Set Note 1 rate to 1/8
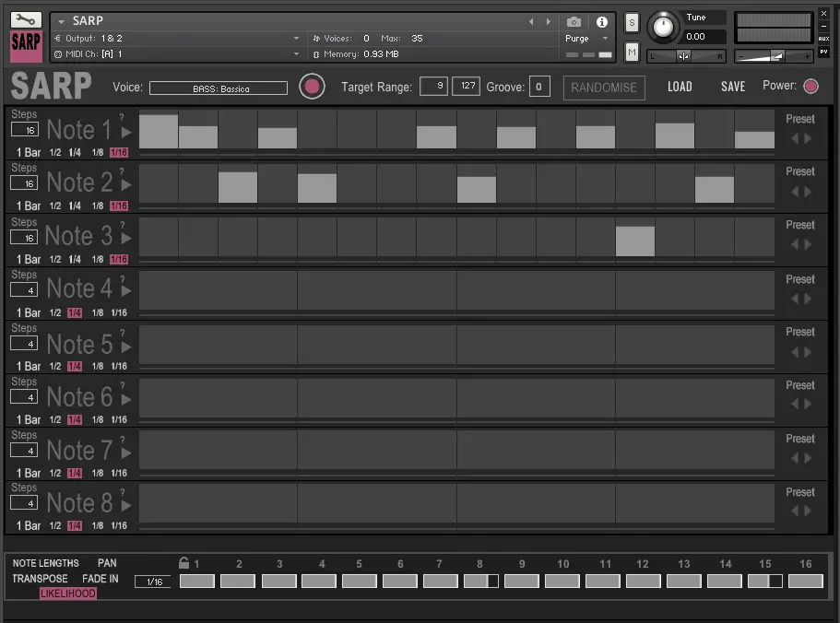Image resolution: width=840 pixels, height=623 pixels. click(x=97, y=153)
